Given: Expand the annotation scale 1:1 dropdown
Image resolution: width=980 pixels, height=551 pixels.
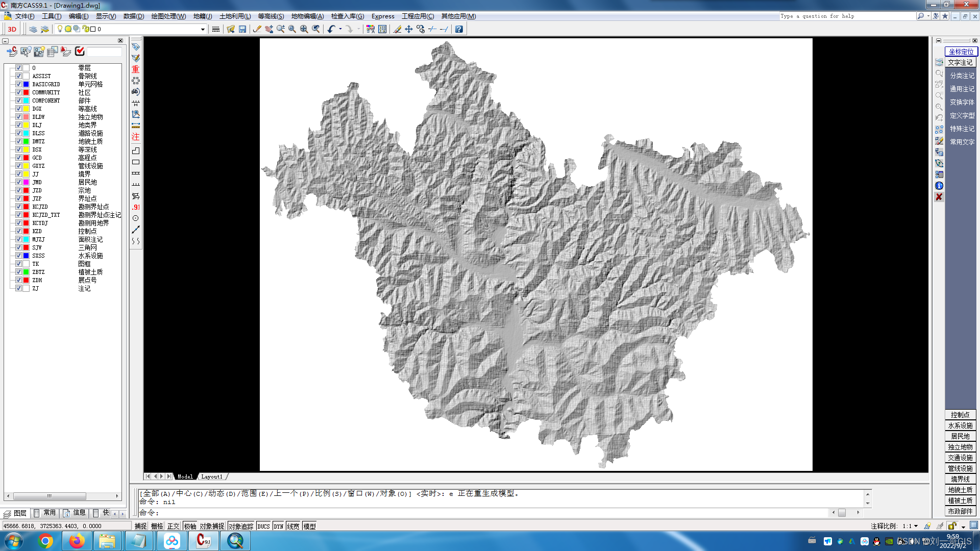Looking at the screenshot, I should (916, 526).
